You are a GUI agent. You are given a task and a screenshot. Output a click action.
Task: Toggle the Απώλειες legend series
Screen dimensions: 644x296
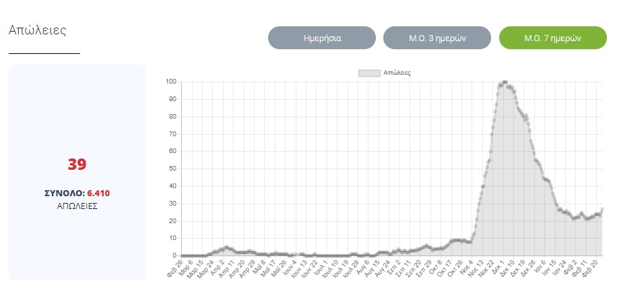(397, 72)
